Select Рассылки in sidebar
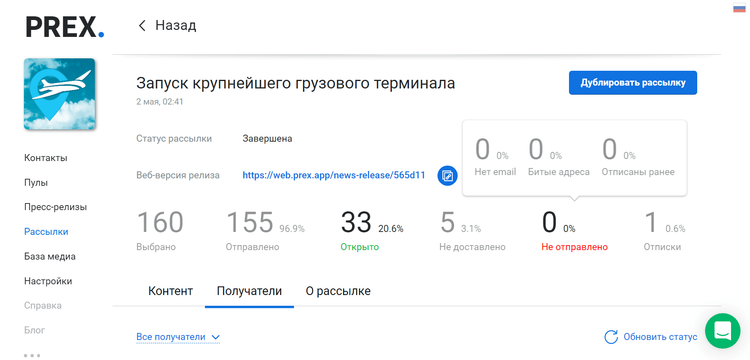This screenshot has height=360, width=750. tap(46, 232)
